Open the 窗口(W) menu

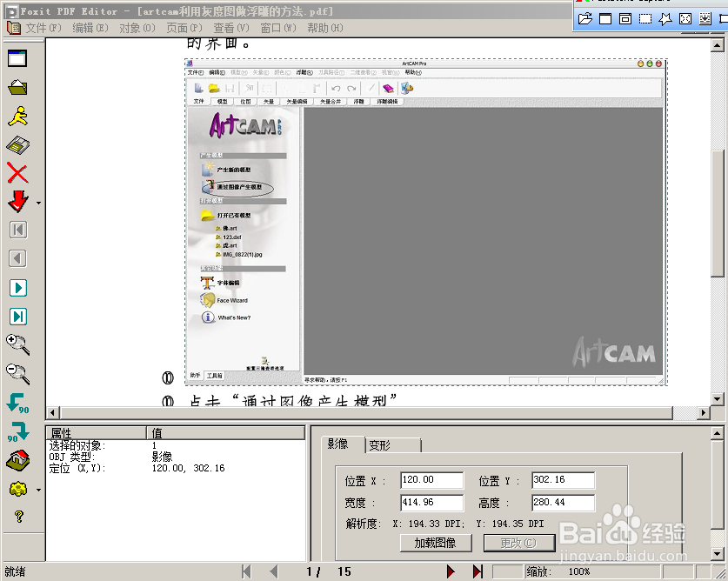pyautogui.click(x=278, y=28)
